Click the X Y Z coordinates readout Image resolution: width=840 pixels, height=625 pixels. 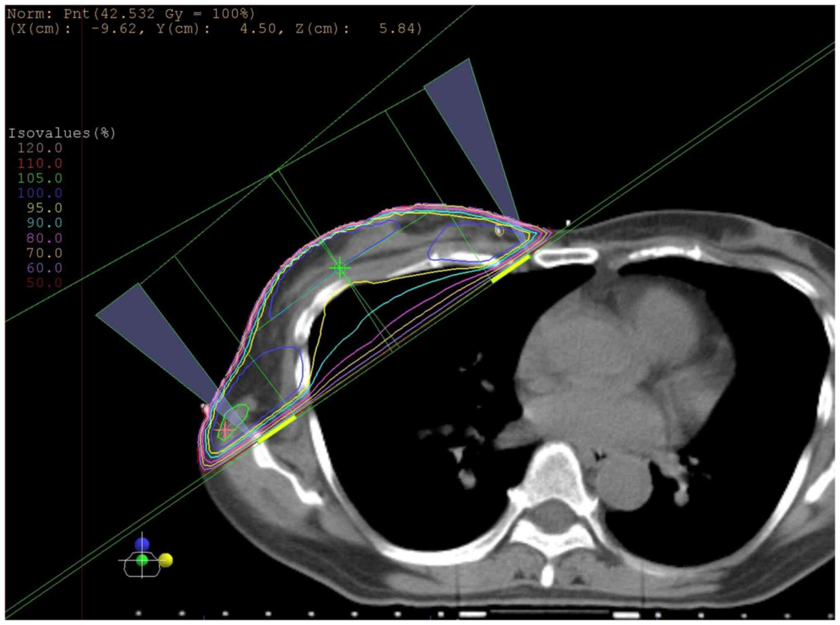pos(215,29)
